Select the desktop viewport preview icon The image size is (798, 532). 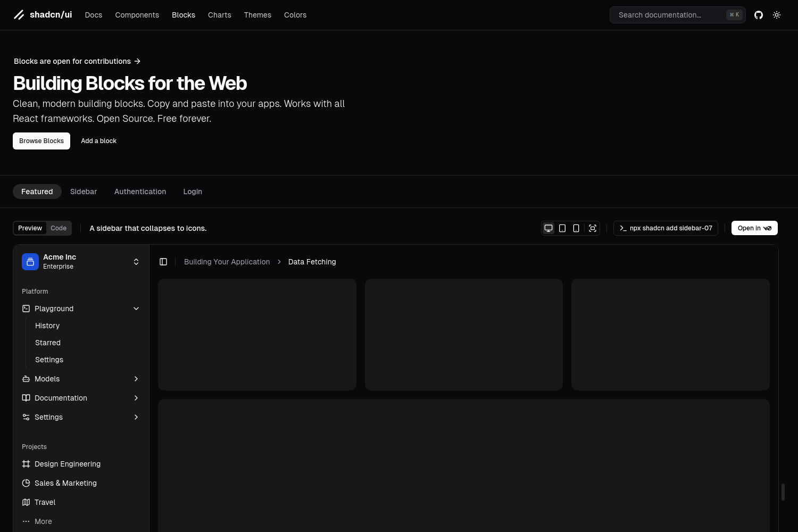click(548, 228)
